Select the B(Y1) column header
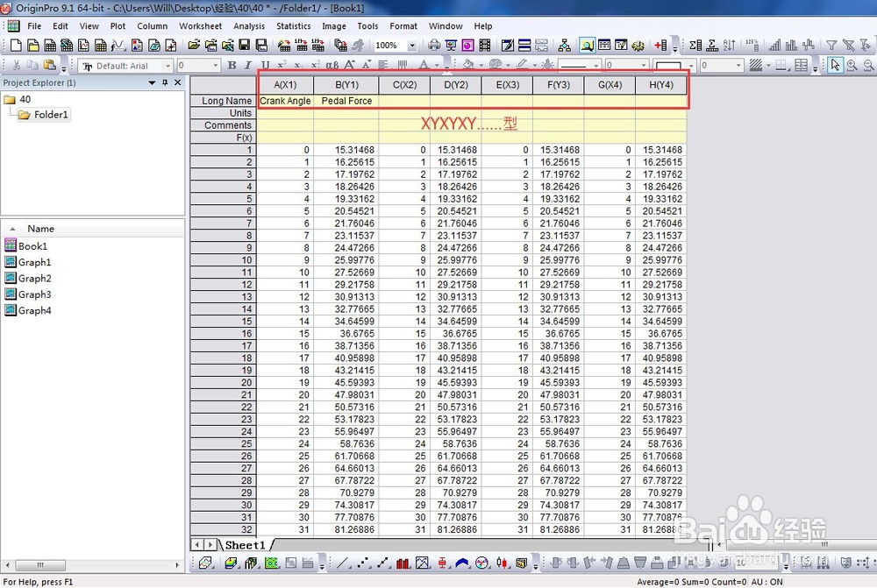Viewport: 877px width, 588px height. click(346, 85)
